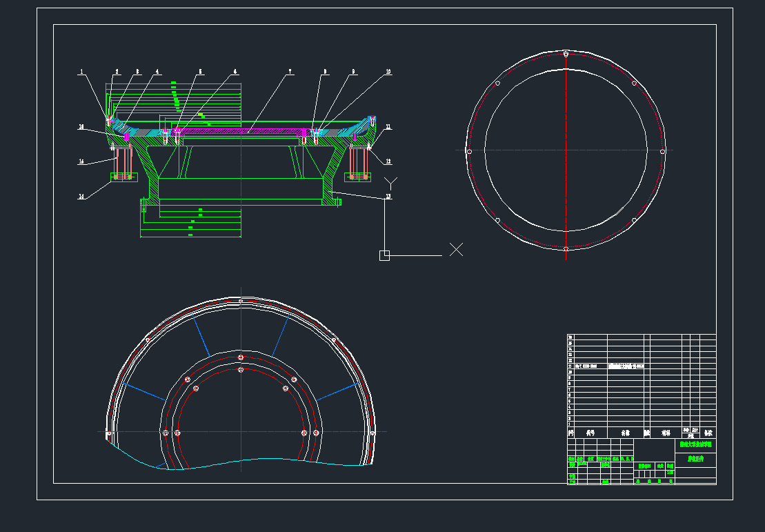This screenshot has height=532, width=765.
Task: Select top bolt hole on right ring view
Action: 566,54
